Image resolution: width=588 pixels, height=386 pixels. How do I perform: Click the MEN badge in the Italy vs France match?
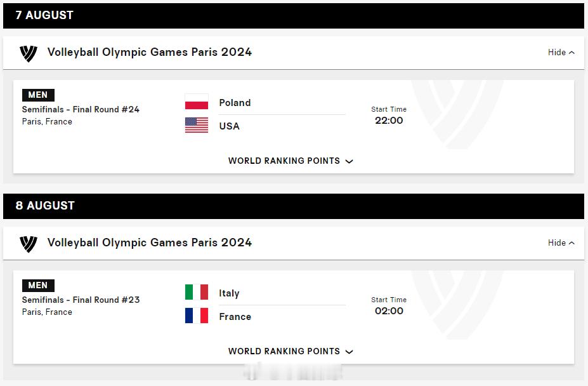pyautogui.click(x=38, y=285)
